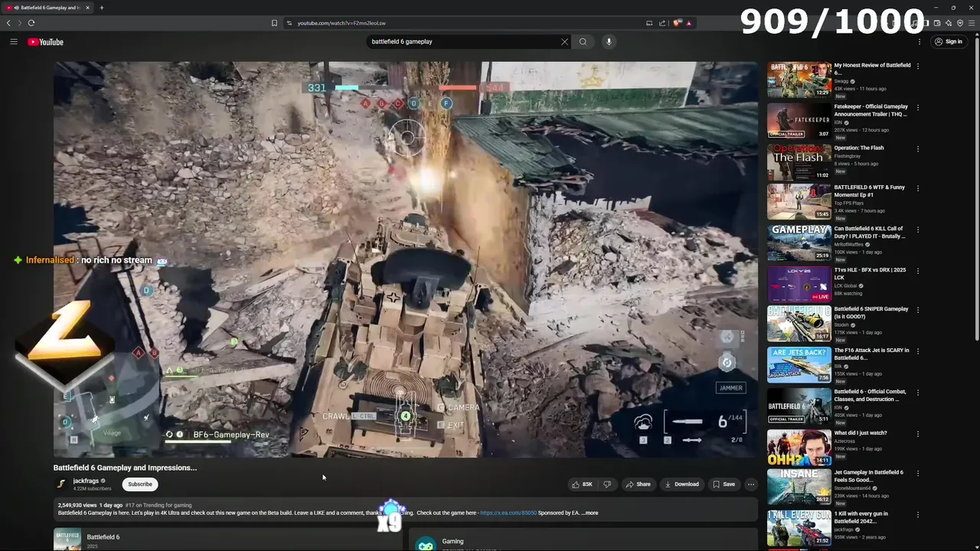980x551 pixels.
Task: Open options for SNIPER Gameplay video
Action: coord(918,309)
